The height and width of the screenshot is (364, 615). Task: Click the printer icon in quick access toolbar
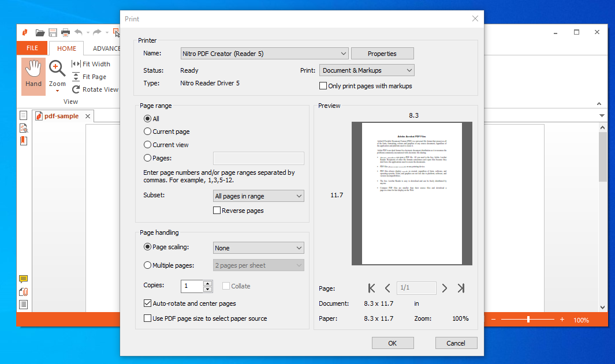(x=65, y=32)
